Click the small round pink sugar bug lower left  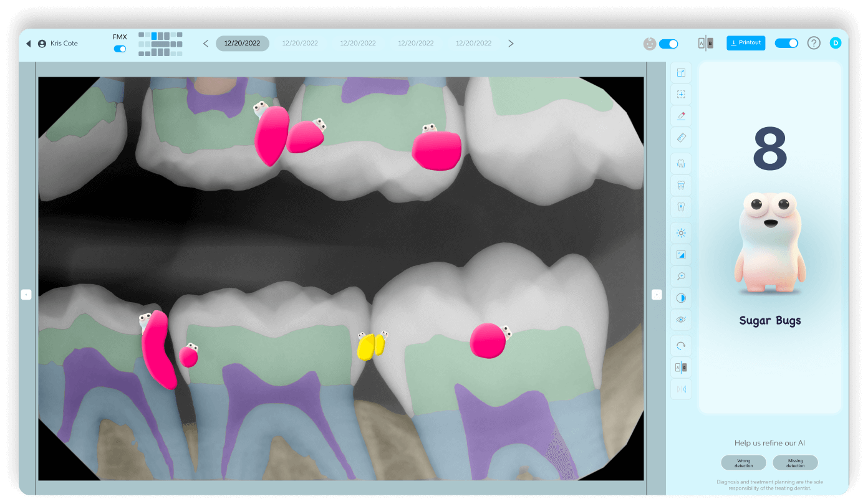coord(188,356)
